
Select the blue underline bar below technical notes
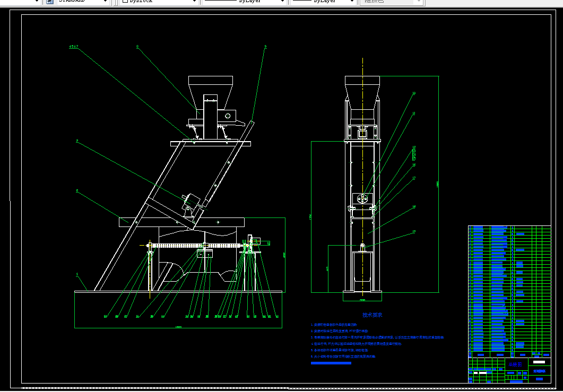(x=331, y=363)
